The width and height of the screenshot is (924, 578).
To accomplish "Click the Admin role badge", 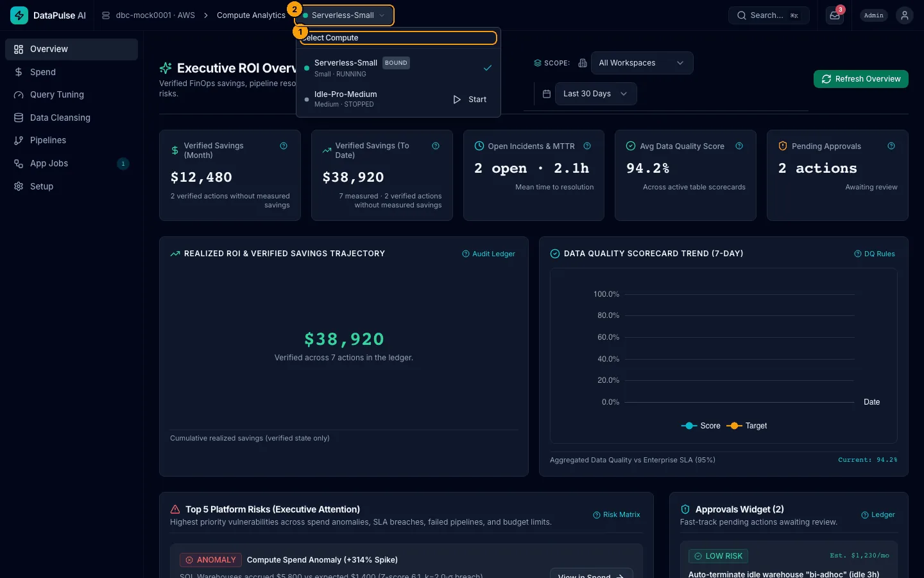I will (874, 15).
